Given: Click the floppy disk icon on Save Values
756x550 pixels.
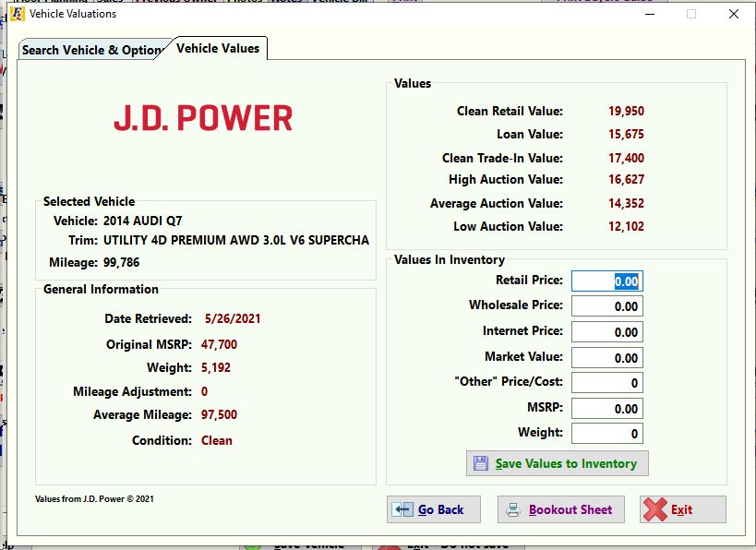Looking at the screenshot, I should [481, 463].
